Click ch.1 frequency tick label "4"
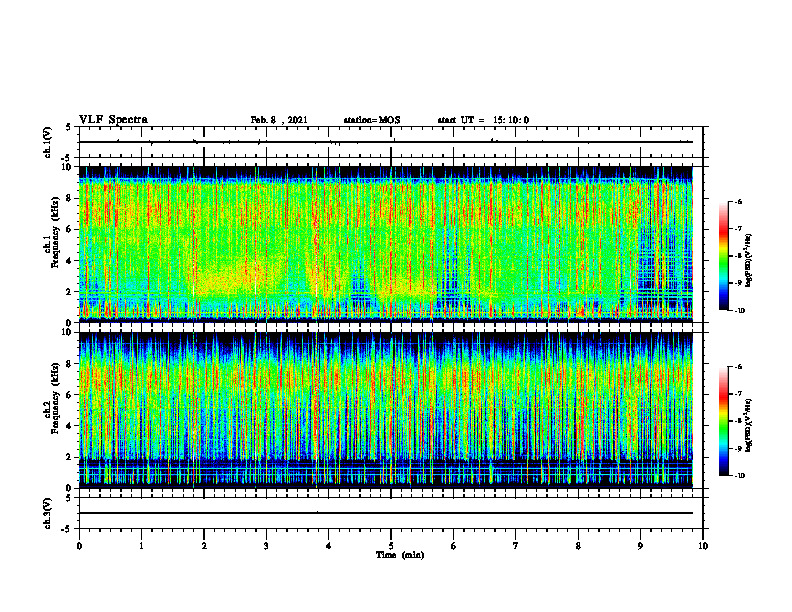Viewport: 792px width, 612px height. coord(69,261)
